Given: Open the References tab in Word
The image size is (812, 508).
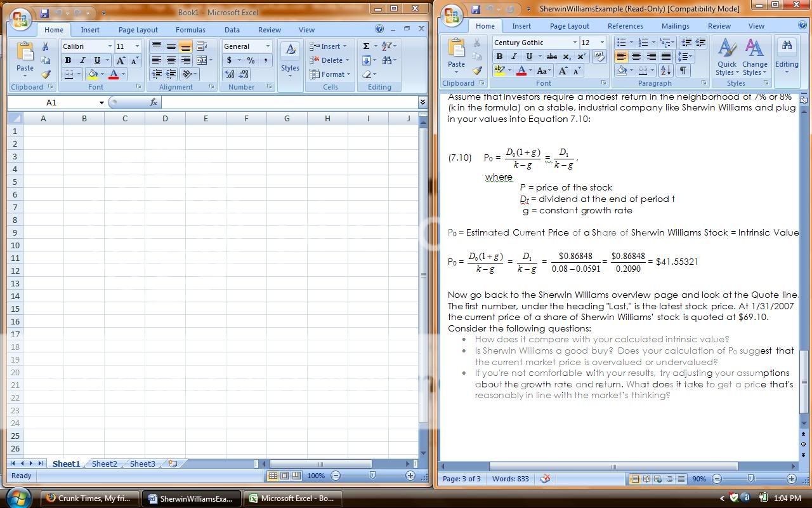Looking at the screenshot, I should click(x=625, y=26).
